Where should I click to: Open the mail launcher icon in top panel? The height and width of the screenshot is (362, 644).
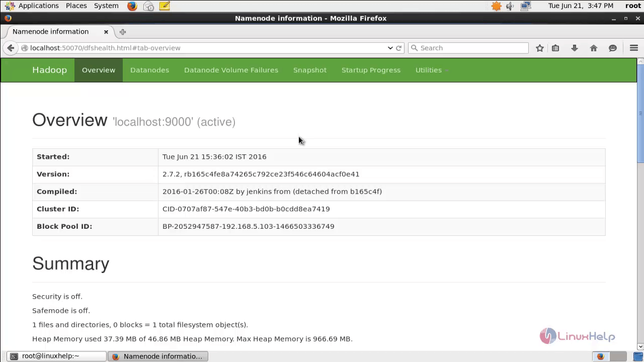point(148,6)
